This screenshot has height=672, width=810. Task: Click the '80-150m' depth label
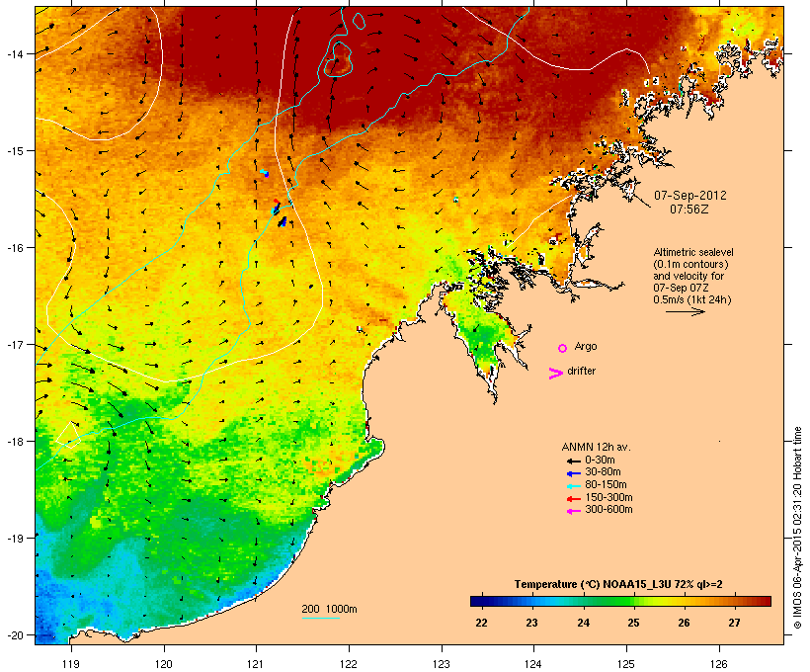click(x=606, y=485)
